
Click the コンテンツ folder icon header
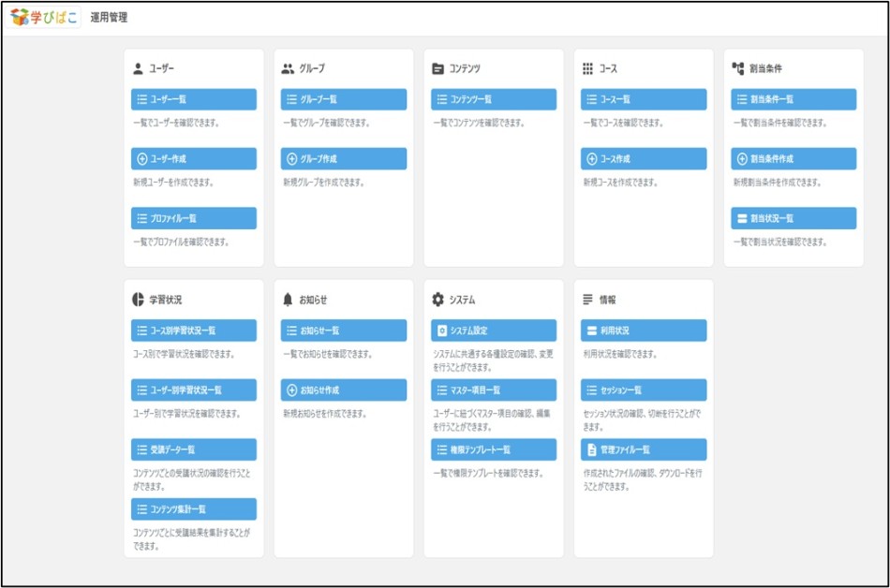438,68
